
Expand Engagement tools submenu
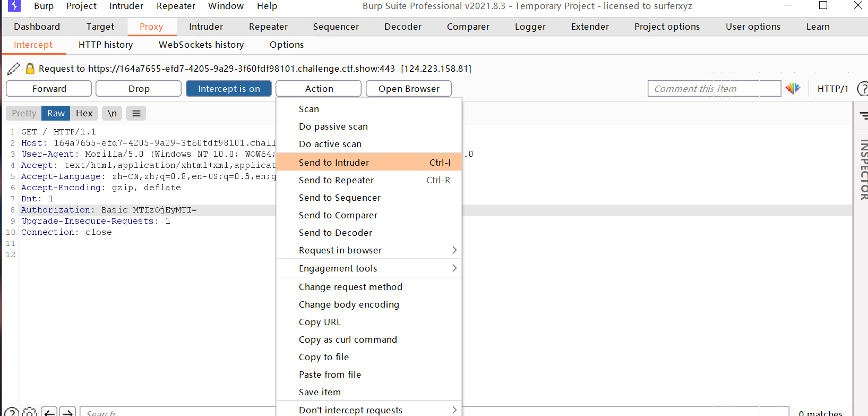coord(369,268)
